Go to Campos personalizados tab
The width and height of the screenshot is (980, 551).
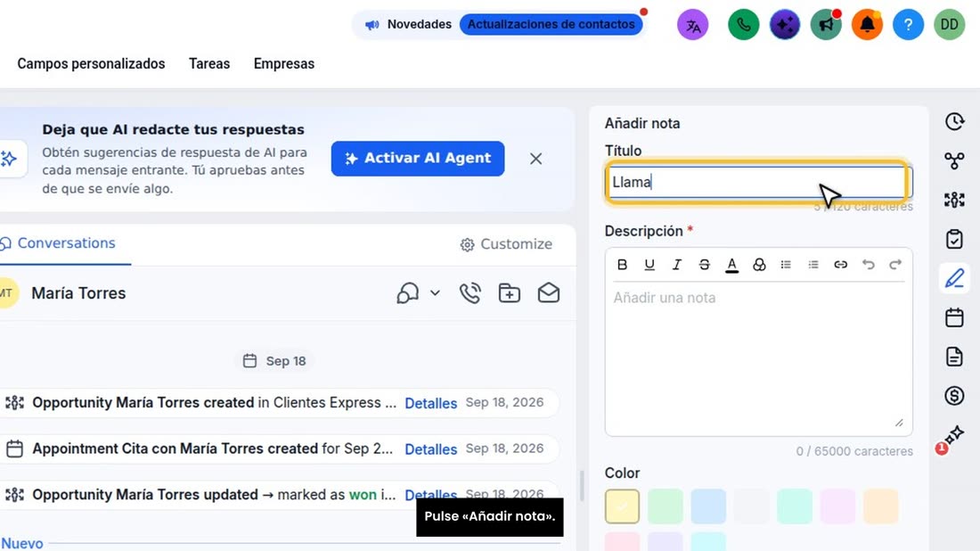tap(91, 64)
